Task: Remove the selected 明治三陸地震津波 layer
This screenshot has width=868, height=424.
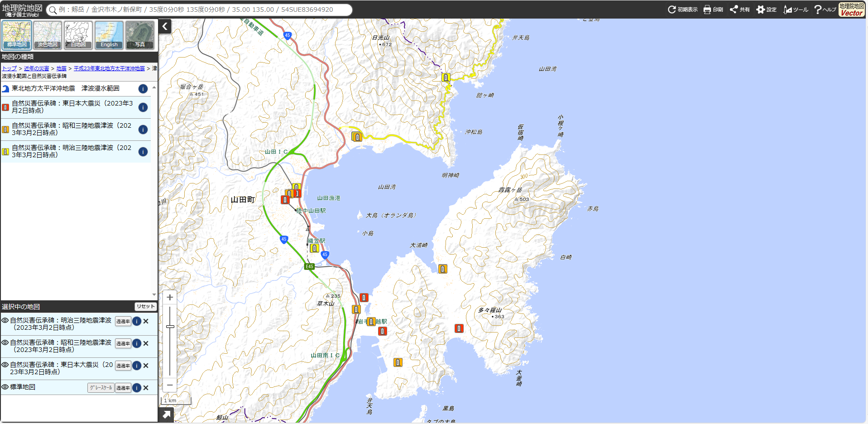Action: click(146, 321)
